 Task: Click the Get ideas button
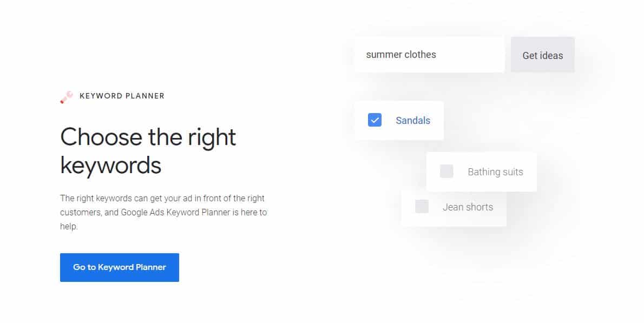tap(542, 55)
